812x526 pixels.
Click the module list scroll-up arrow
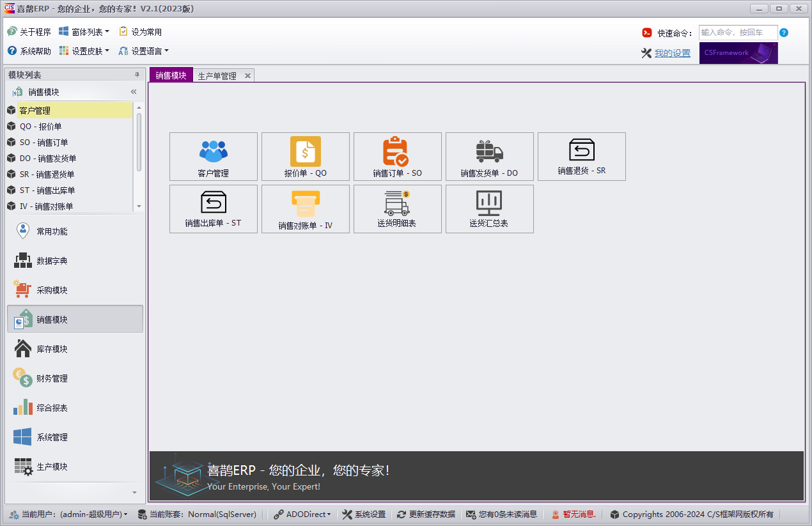point(139,107)
